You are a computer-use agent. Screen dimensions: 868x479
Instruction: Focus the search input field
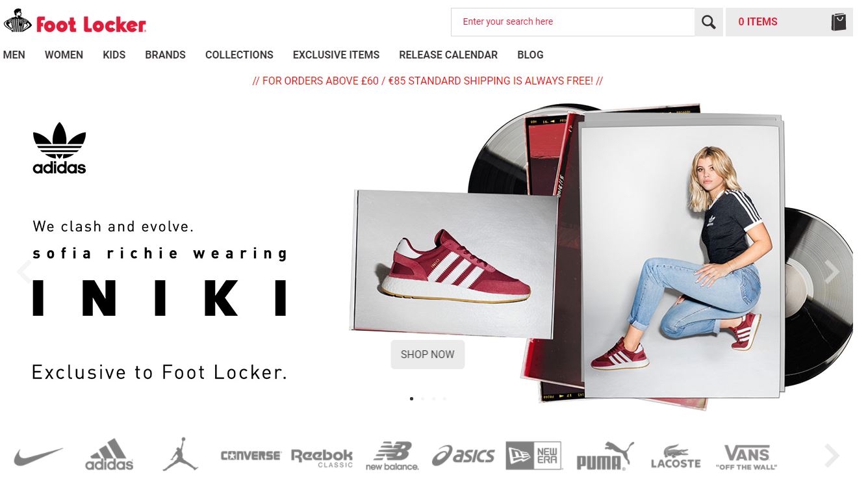pos(572,22)
